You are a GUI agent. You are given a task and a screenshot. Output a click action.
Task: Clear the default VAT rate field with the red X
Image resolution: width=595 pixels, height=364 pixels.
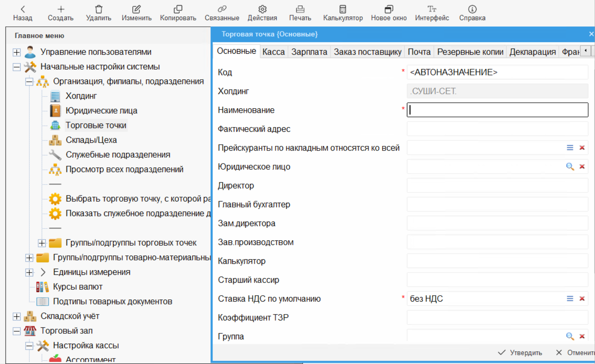point(582,299)
